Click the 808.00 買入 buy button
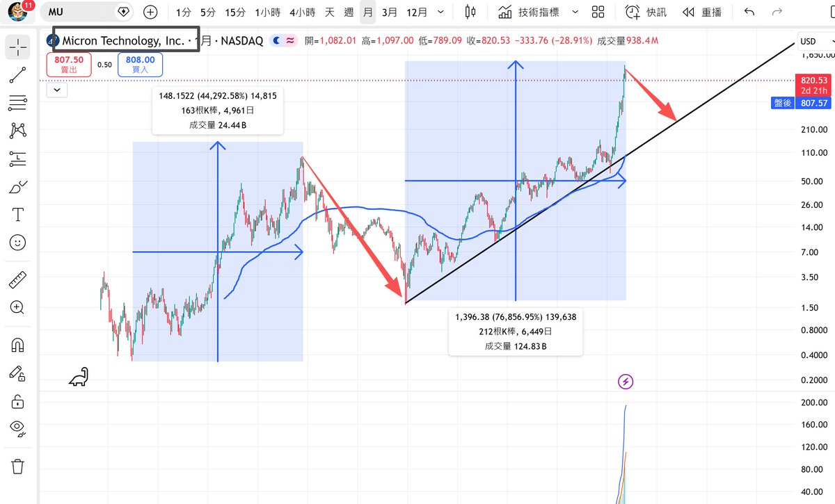Image resolution: width=835 pixels, height=504 pixels. tap(141, 65)
